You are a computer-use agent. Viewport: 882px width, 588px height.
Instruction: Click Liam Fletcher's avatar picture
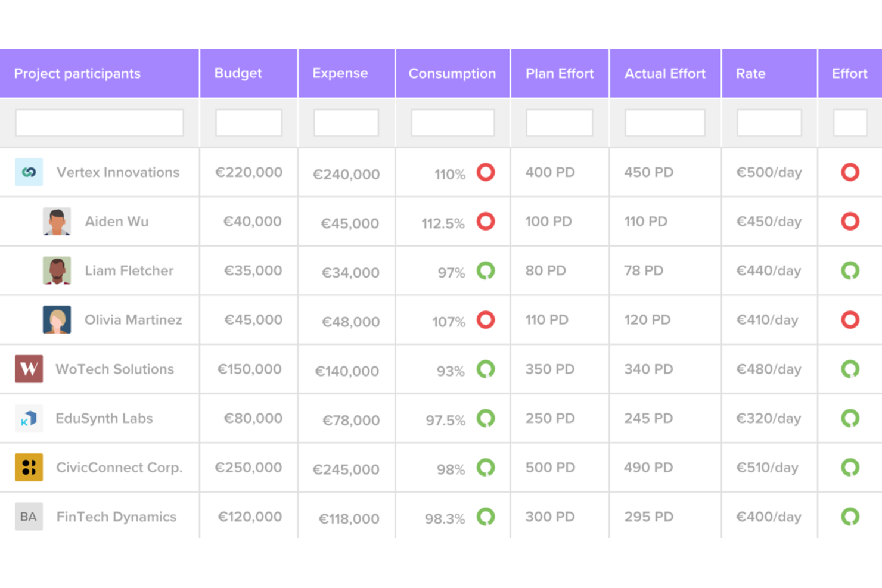[57, 270]
